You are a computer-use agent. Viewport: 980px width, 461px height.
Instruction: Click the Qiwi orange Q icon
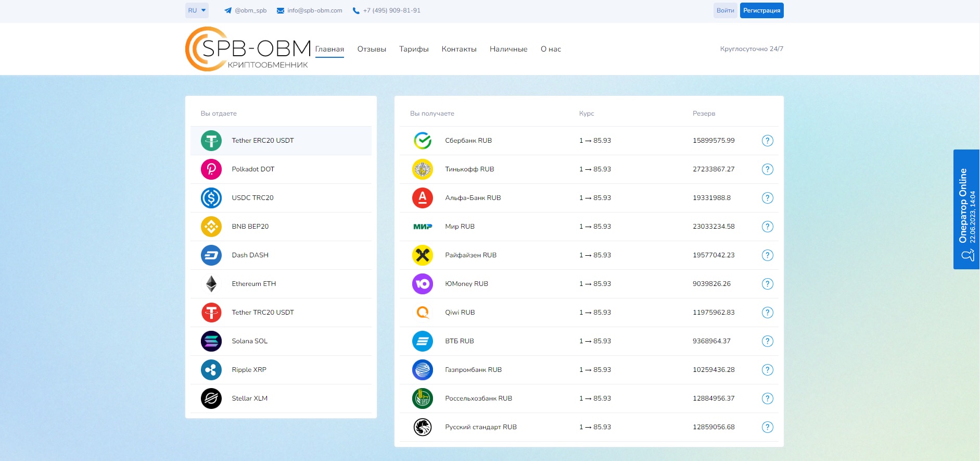(423, 313)
